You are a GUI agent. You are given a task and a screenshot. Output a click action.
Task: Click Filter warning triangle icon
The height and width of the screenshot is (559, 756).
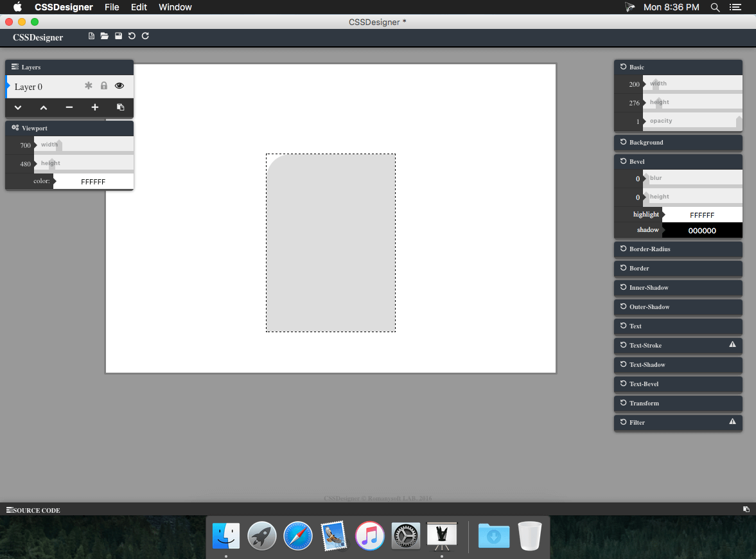[732, 421]
